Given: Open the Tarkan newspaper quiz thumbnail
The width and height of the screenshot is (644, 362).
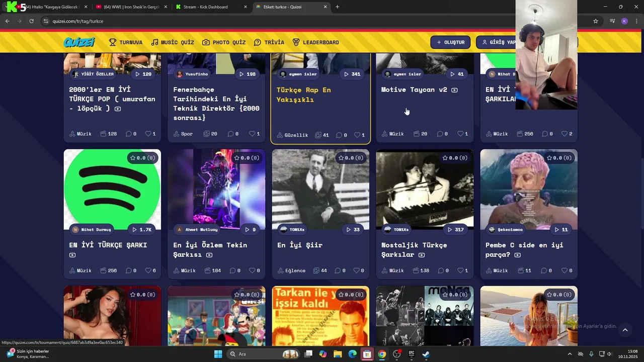Looking at the screenshot, I should (320, 316).
